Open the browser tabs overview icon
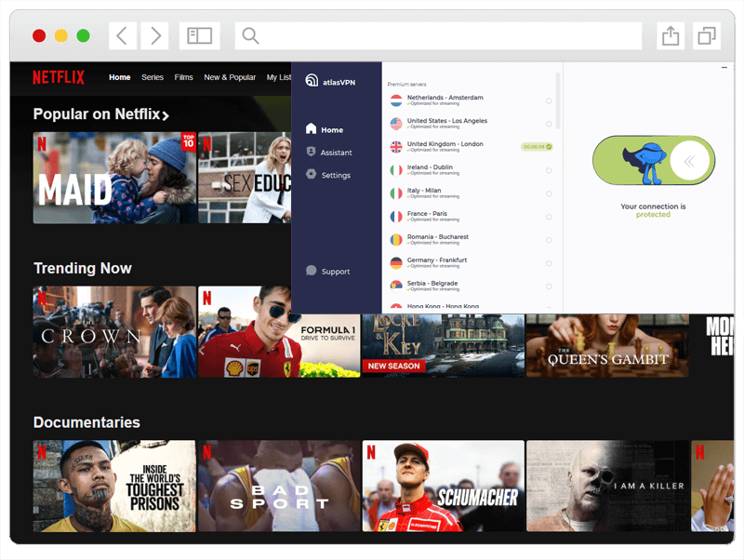 (707, 35)
